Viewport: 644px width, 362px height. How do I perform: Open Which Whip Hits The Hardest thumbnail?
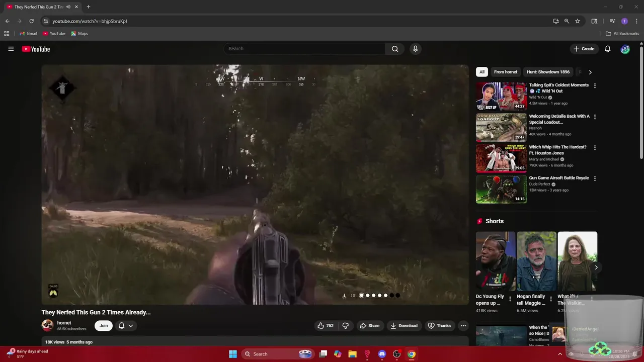click(502, 158)
